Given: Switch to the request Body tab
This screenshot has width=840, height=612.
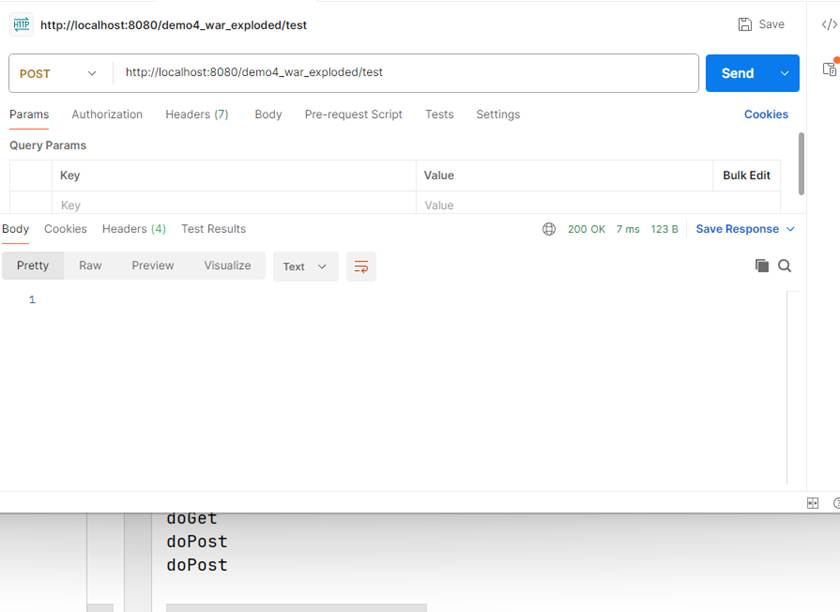Looking at the screenshot, I should pos(268,114).
